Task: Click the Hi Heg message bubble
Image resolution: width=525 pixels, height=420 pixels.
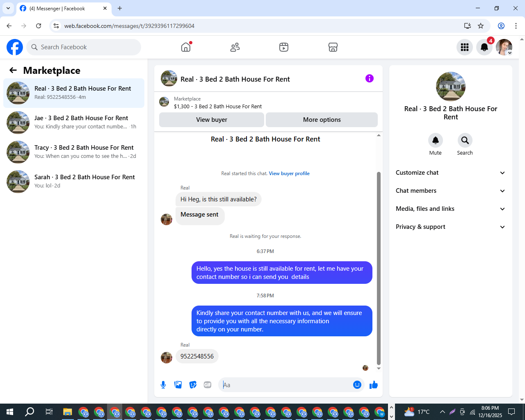Action: coord(219,199)
